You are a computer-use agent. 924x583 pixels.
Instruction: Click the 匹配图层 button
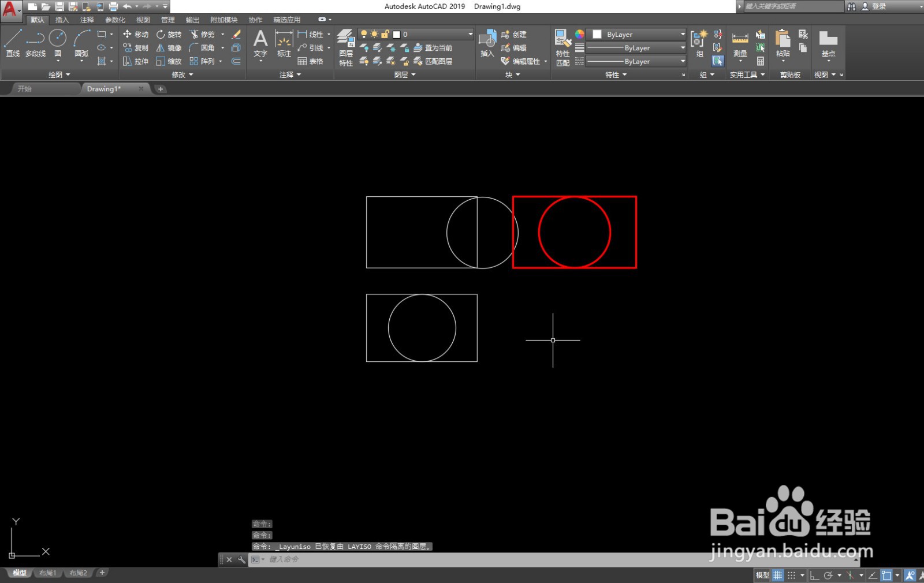pyautogui.click(x=433, y=61)
